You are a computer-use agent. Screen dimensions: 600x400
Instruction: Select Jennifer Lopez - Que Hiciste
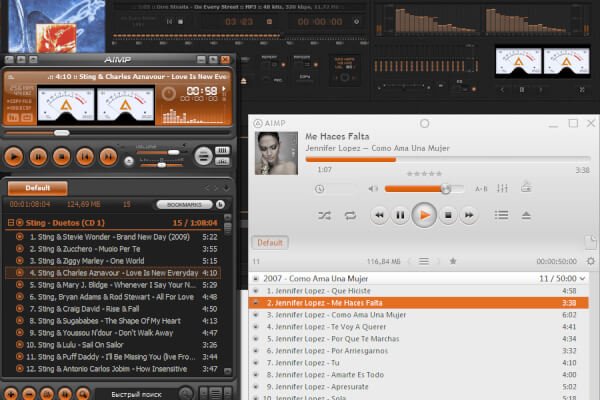click(419, 291)
